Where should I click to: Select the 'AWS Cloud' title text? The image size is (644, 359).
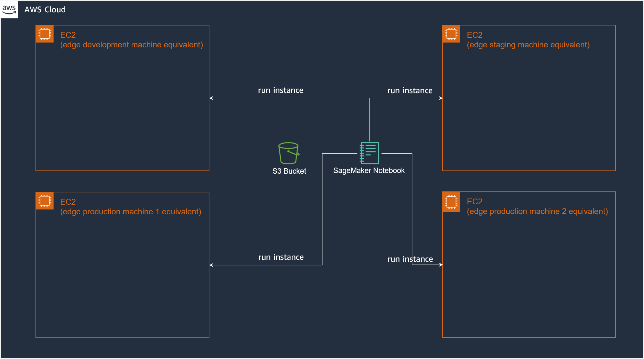point(45,10)
